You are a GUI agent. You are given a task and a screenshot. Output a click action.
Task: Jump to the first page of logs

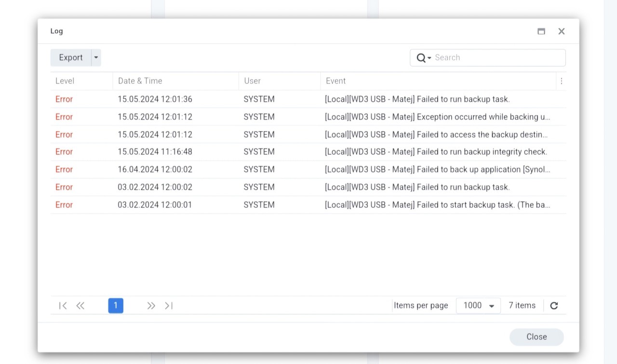(62, 305)
